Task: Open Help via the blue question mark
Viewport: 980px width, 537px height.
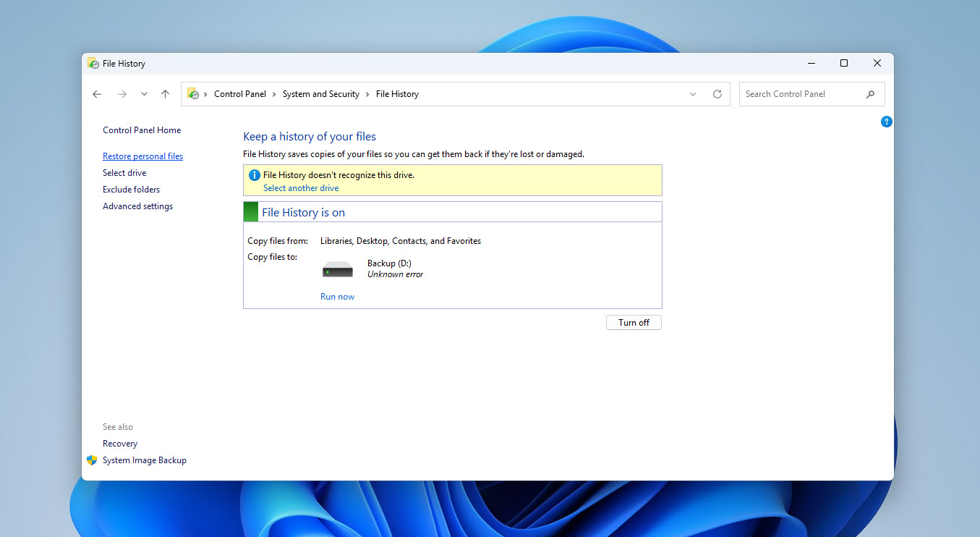Action: pos(887,121)
